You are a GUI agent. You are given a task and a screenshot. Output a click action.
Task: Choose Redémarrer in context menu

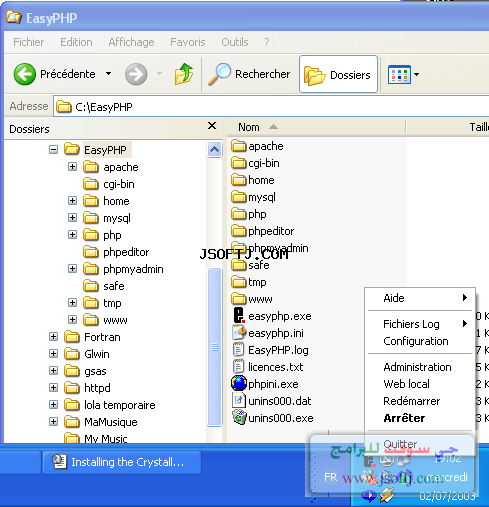[420, 401]
